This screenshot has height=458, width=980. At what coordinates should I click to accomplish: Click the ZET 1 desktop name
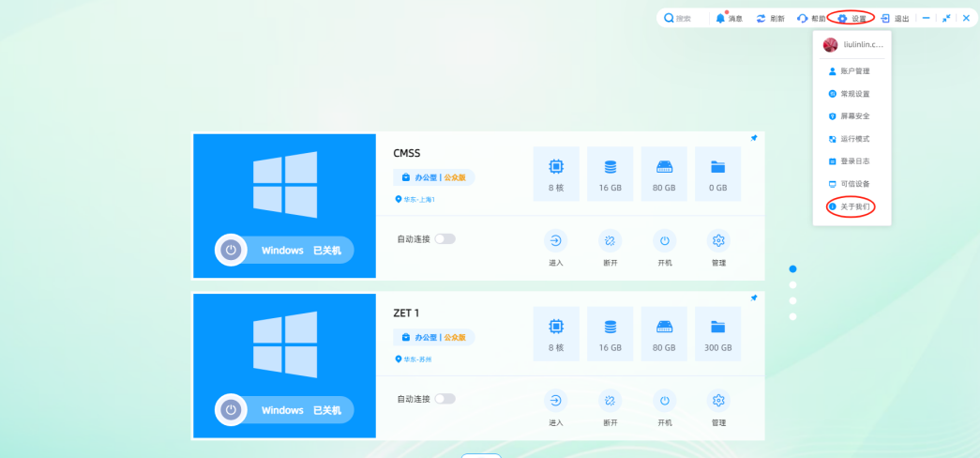point(406,313)
